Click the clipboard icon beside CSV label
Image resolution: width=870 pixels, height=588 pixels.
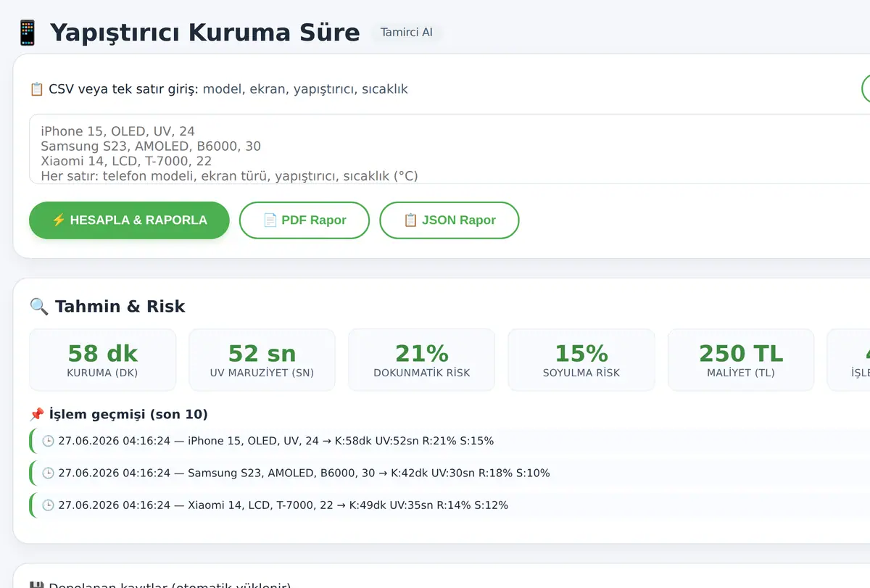[x=37, y=89]
